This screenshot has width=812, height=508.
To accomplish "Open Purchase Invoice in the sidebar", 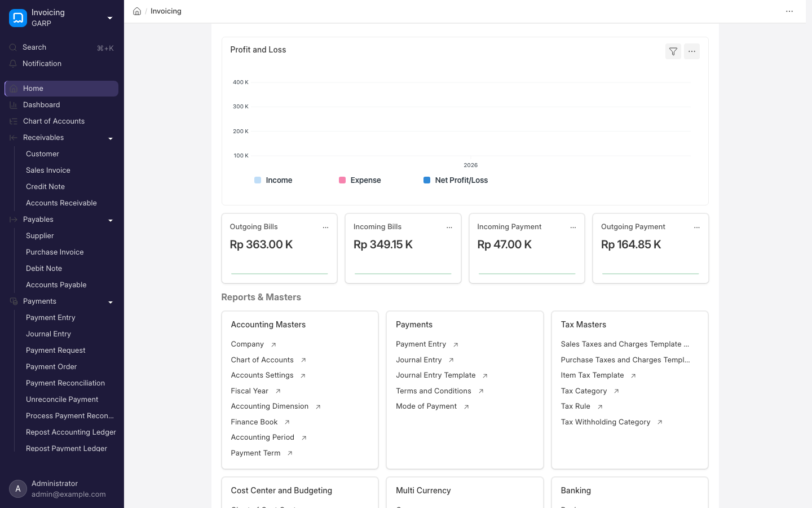I will [x=55, y=252].
